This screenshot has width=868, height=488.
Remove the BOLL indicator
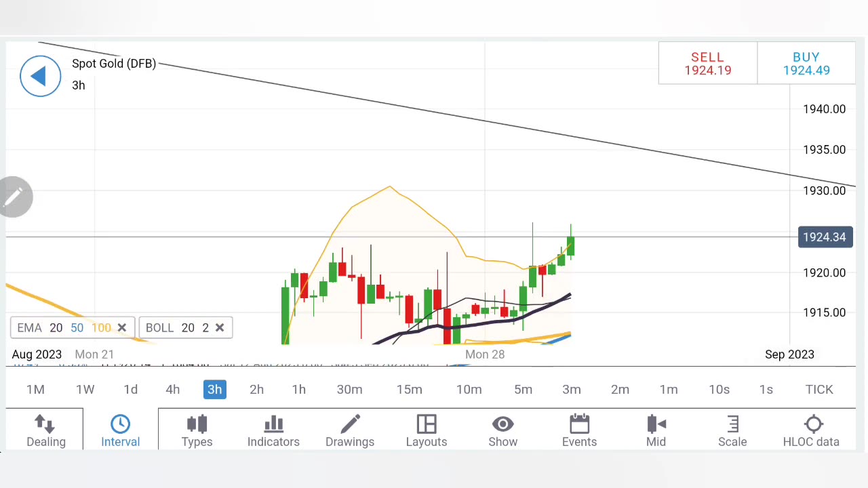point(220,328)
